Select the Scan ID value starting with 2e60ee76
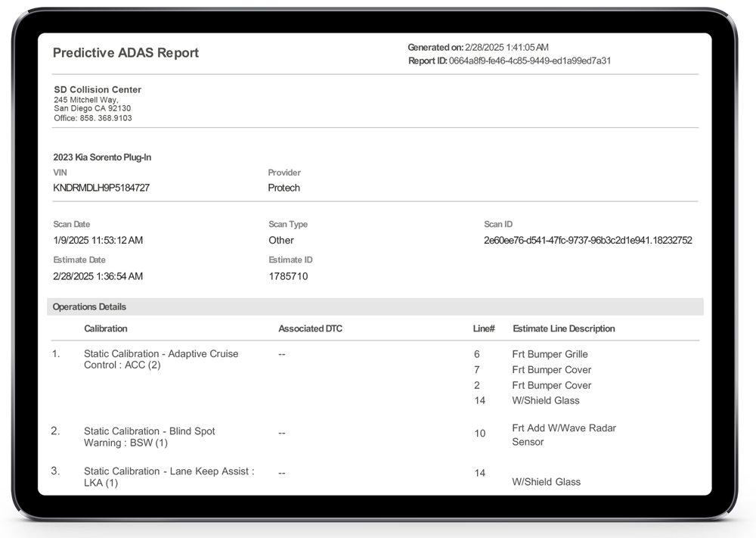Image resolution: width=756 pixels, height=538 pixels. click(587, 241)
